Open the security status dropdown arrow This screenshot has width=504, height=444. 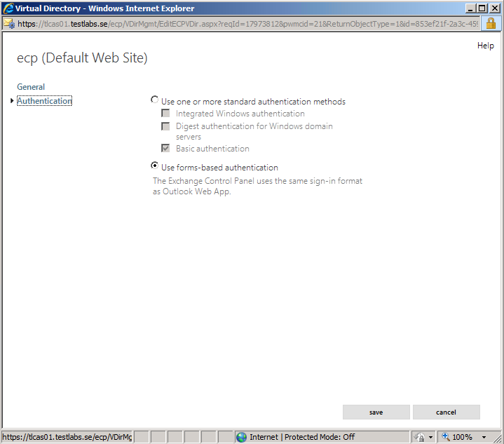point(430,437)
